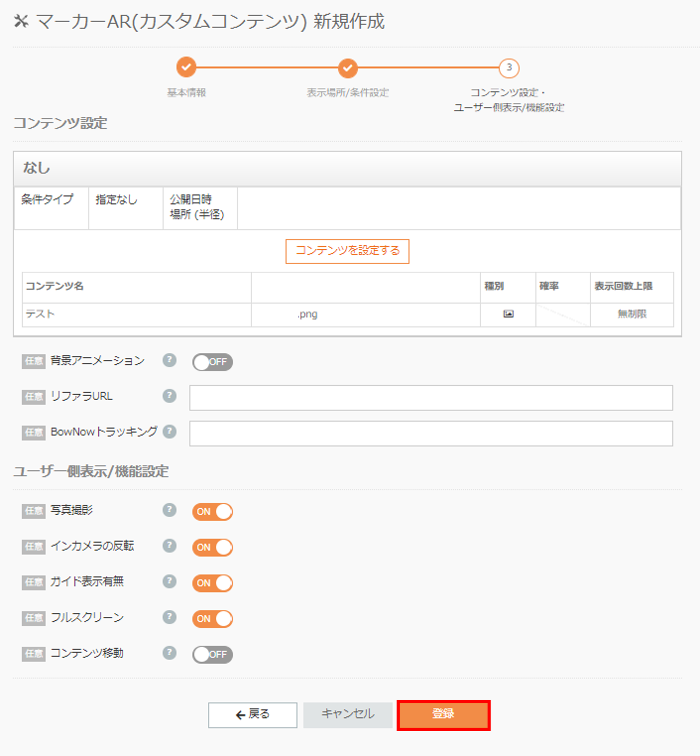Click the 条件タイプ label cell
The height and width of the screenshot is (756, 700).
point(52,208)
